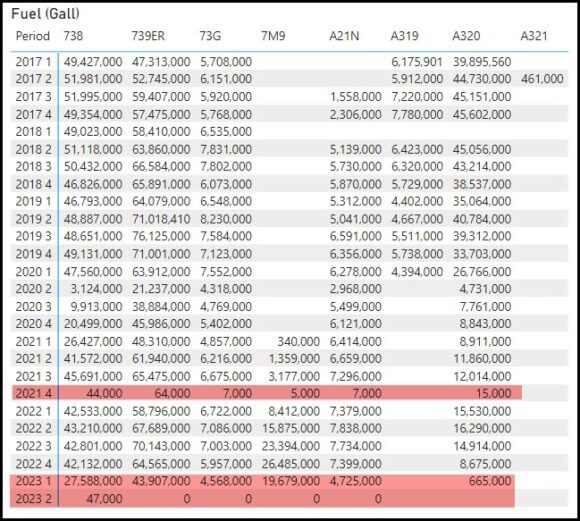
Task: Click the 739ER column header
Action: coord(148,36)
